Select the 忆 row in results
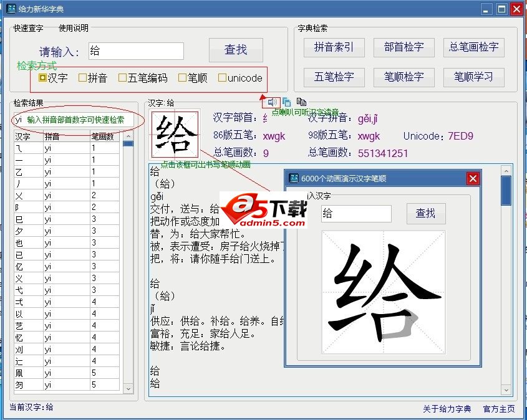The height and width of the screenshot is (420, 527). 67,337
